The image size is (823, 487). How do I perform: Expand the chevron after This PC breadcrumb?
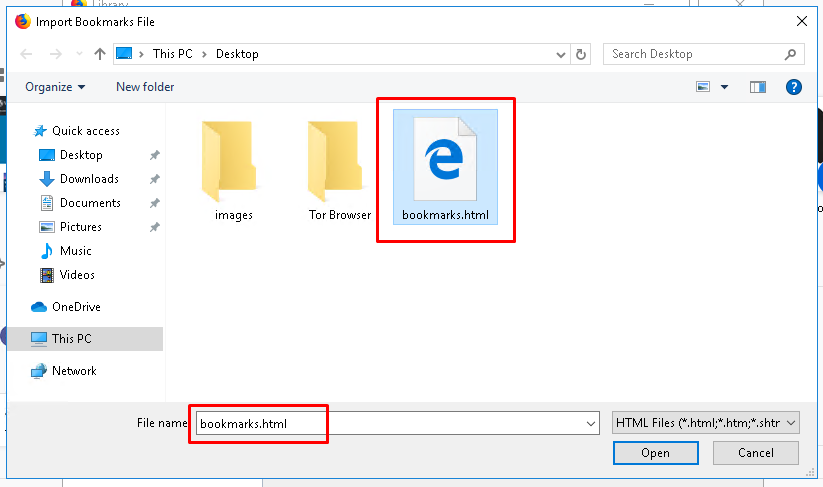pos(204,54)
